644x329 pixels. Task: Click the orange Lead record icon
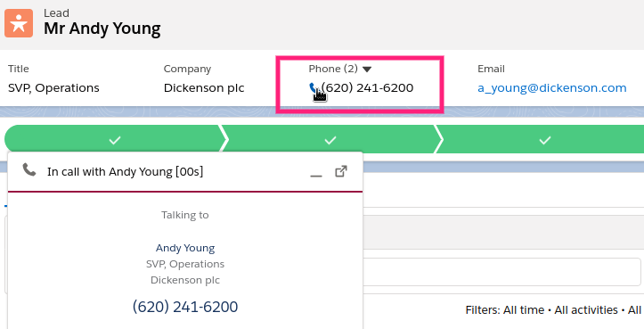[x=19, y=23]
